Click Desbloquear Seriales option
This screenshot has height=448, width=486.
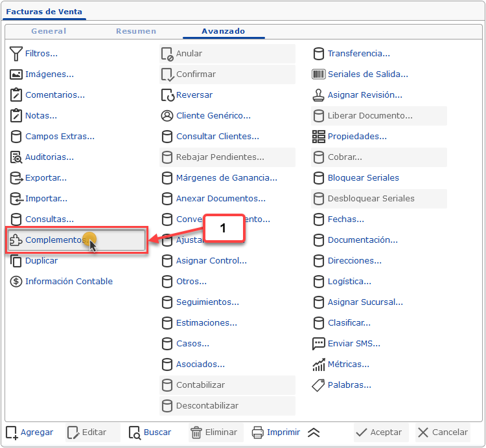point(379,199)
